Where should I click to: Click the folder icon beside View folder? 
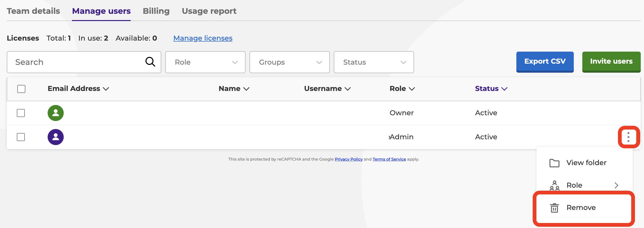[x=554, y=163]
